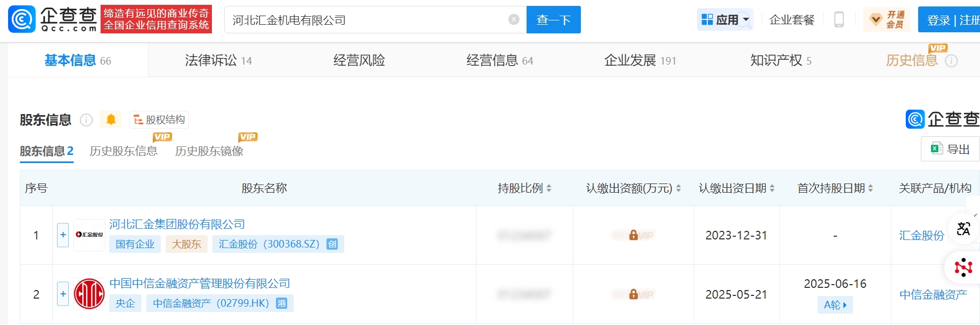Open stock tag 汇金股份（300368.SZ）
Screen dimensions: 980x325
pos(278,244)
